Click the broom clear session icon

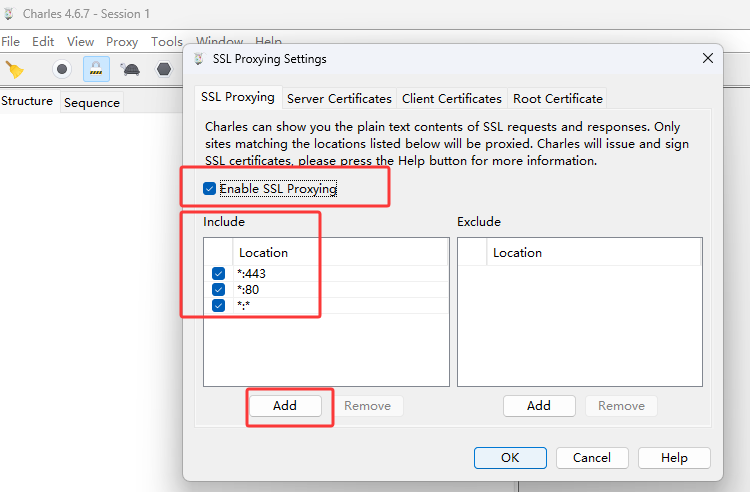point(14,70)
